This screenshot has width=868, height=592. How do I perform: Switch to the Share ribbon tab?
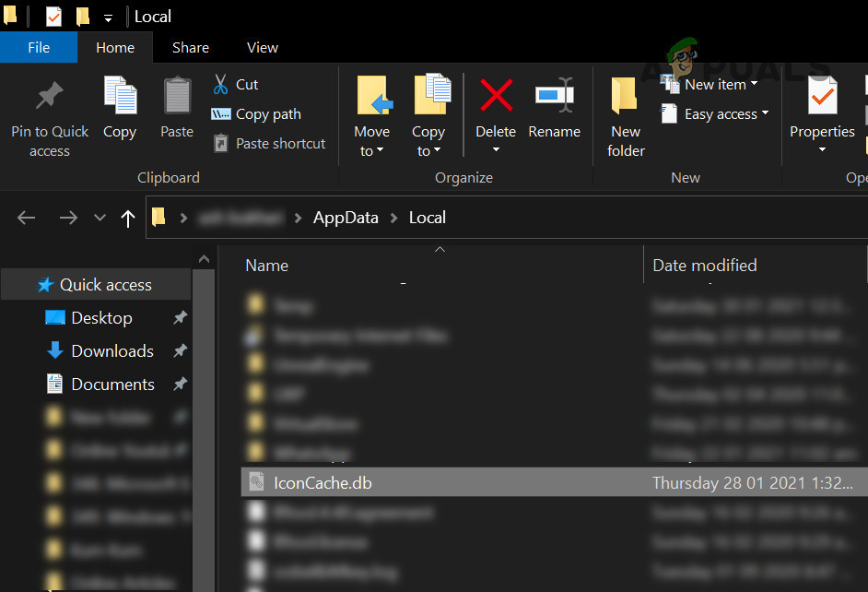(x=191, y=48)
